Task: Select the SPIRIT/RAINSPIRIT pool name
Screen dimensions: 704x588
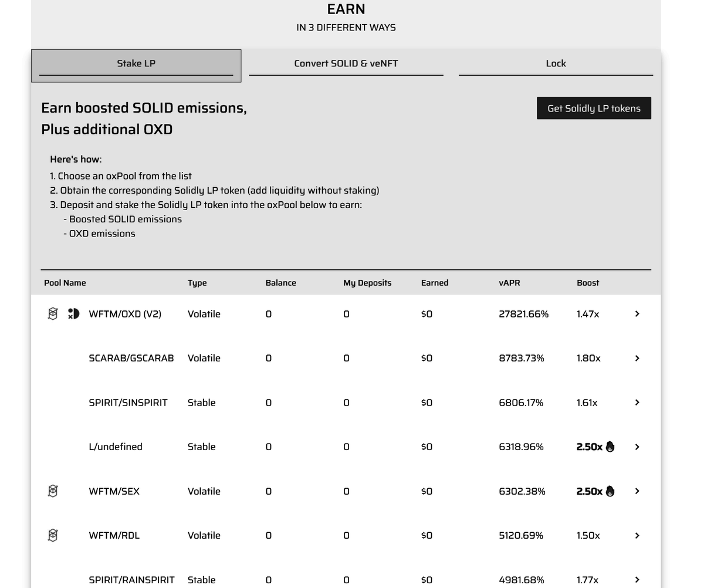Action: click(x=131, y=580)
